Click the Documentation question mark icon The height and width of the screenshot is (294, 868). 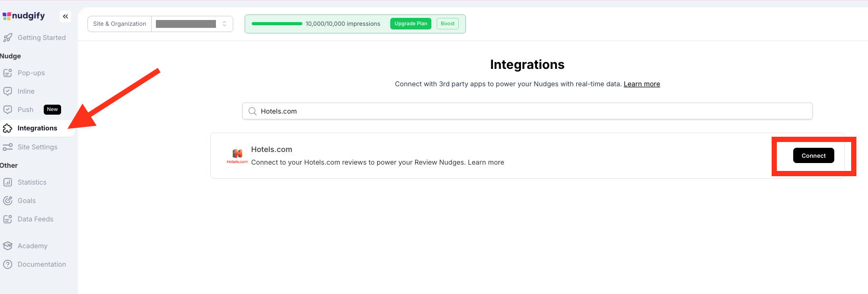point(7,265)
